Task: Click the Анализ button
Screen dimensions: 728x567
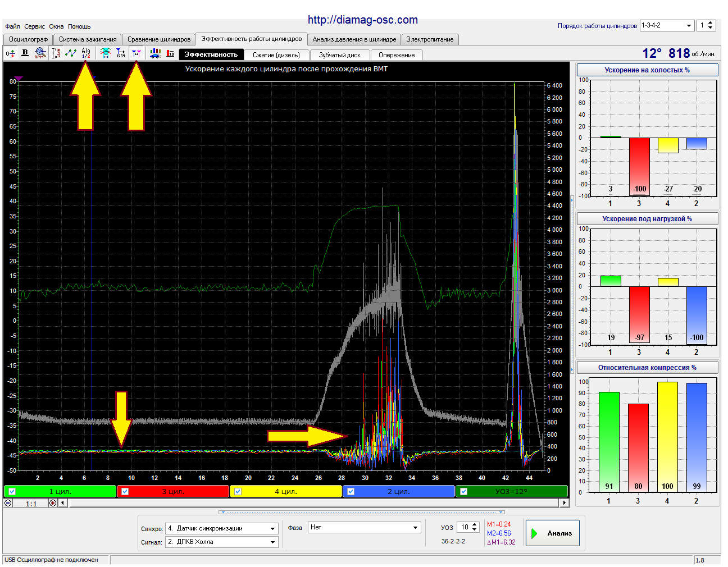Action: coord(552,533)
